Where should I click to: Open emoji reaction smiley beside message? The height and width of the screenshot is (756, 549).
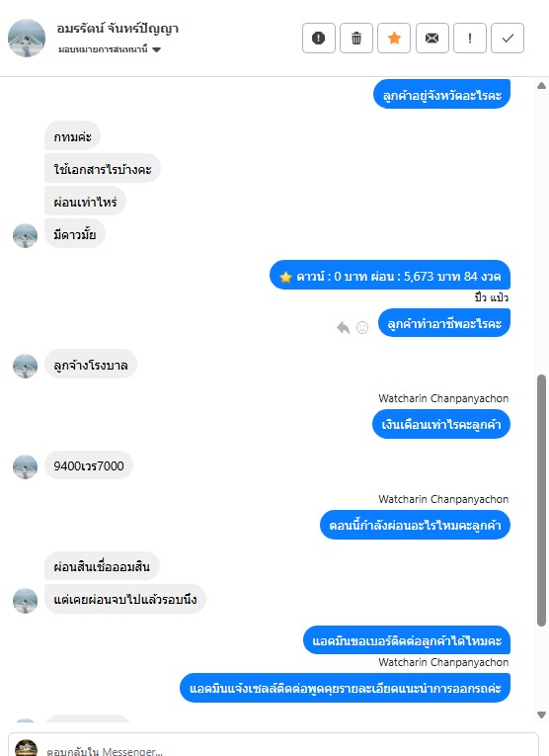pos(362,328)
